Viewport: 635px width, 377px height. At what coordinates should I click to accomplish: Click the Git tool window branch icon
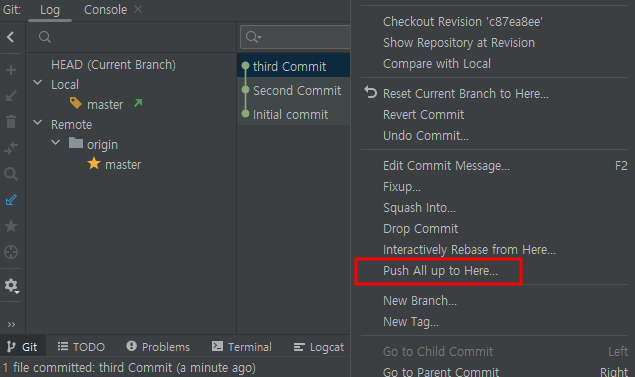11,347
